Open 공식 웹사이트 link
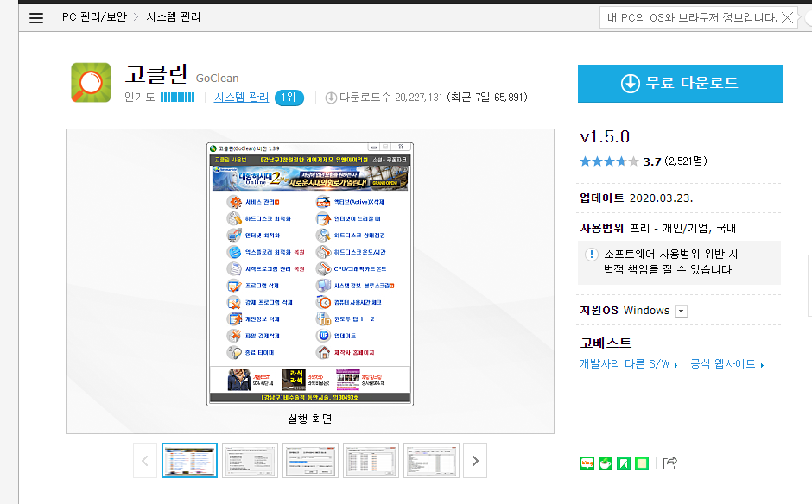The image size is (812, 504). tap(727, 364)
